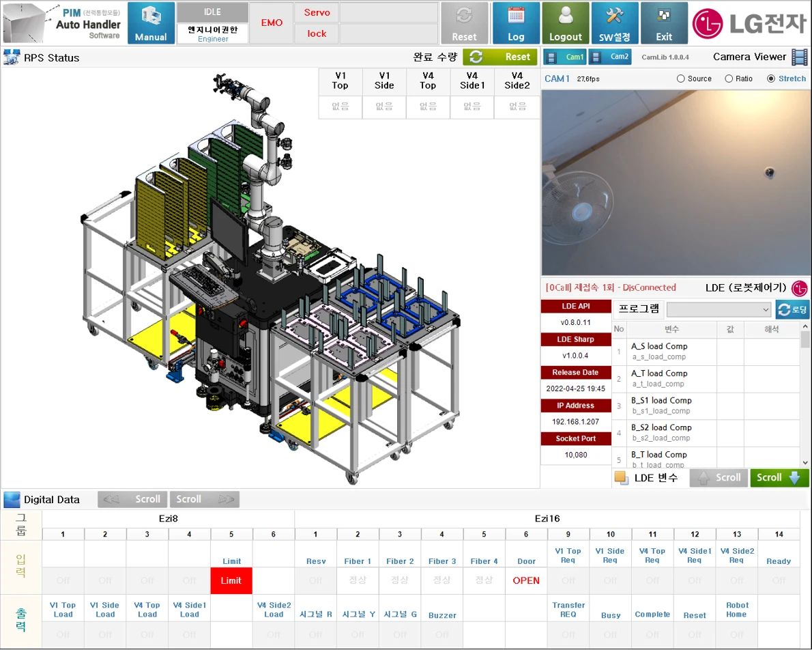This screenshot has height=650, width=812.
Task: Click the camera CAM1 live view image
Action: coord(676,182)
